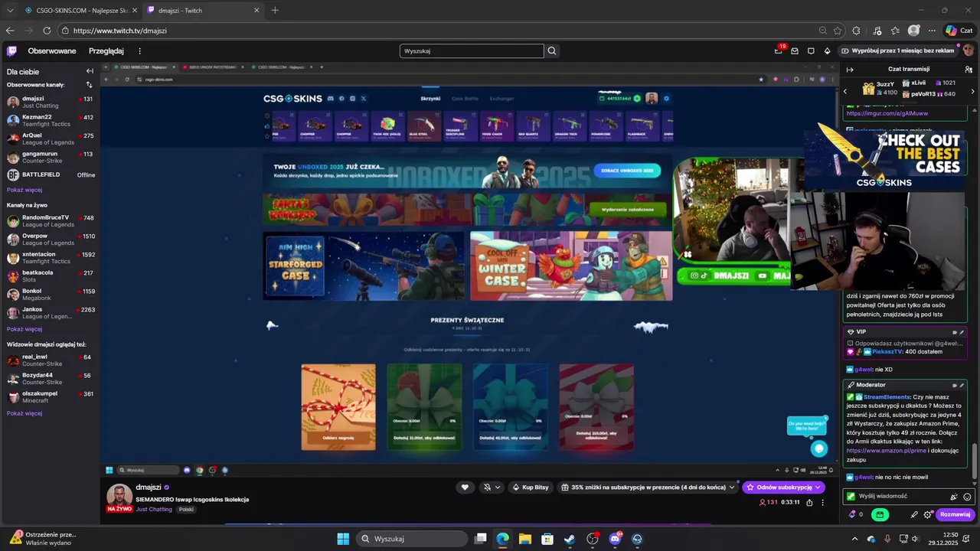Click the moderator sword icon below chat
Image resolution: width=980 pixels, height=551 pixels.
[914, 515]
